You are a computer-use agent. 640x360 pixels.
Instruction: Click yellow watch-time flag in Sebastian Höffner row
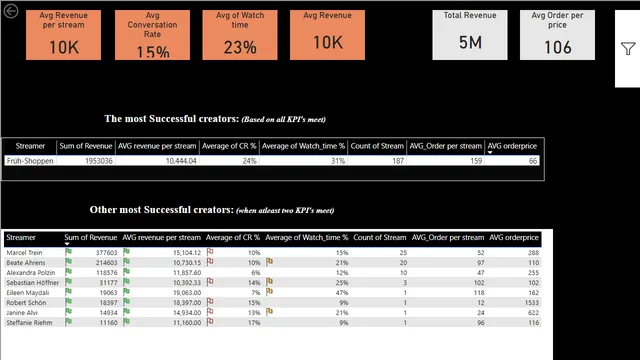[269, 282]
